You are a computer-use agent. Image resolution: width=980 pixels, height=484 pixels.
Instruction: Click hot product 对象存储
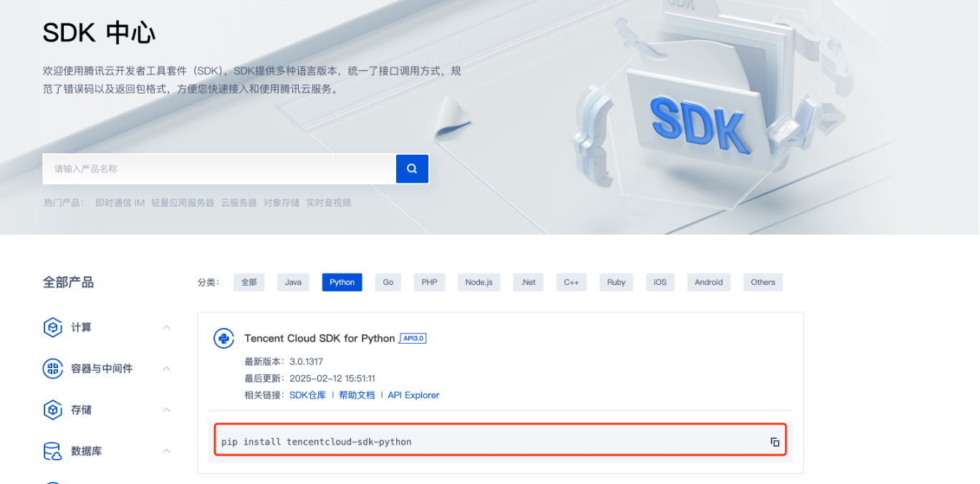tap(282, 203)
